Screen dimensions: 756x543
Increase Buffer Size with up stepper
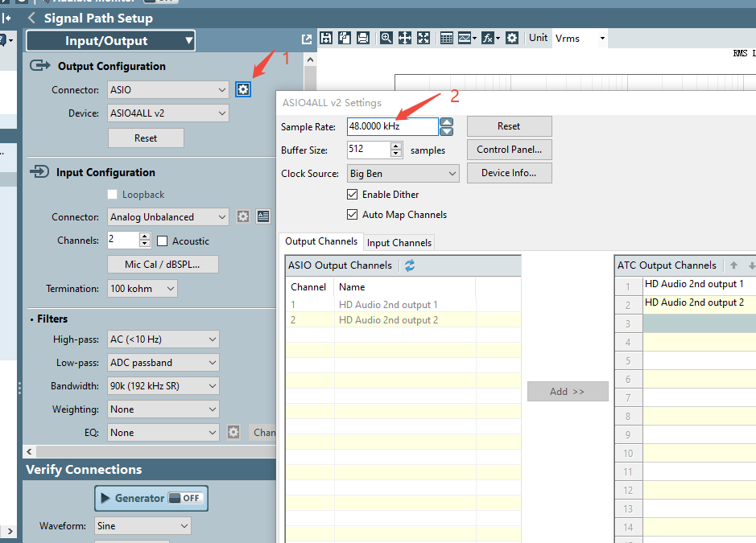coord(396,146)
